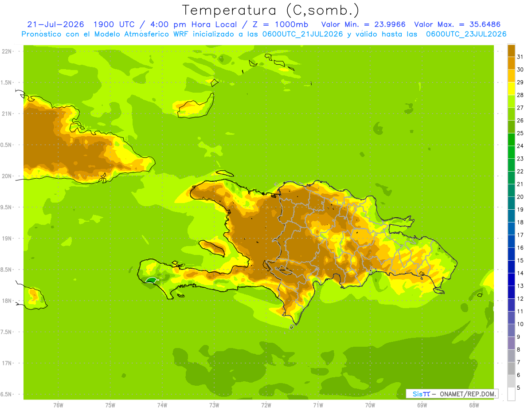This screenshot has width=532, height=411.
Task: Click the colorbar label '23'
Action: point(520,159)
